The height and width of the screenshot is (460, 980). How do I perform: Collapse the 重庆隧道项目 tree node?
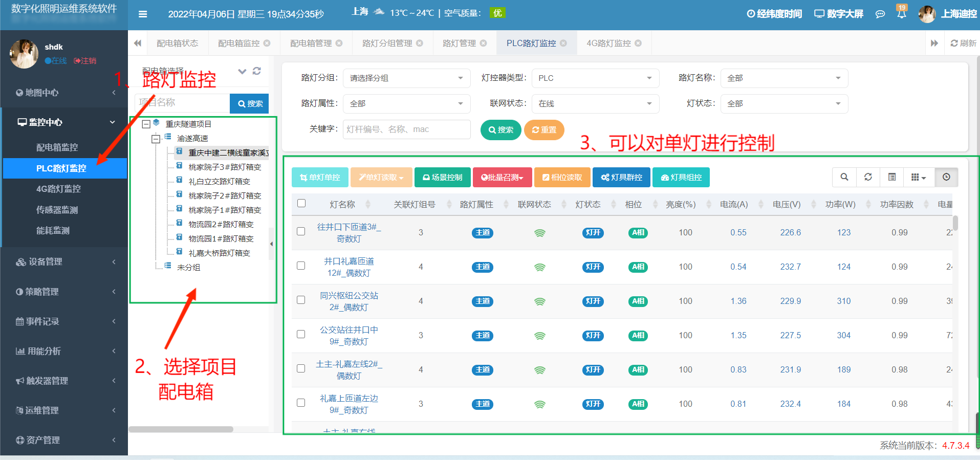146,124
